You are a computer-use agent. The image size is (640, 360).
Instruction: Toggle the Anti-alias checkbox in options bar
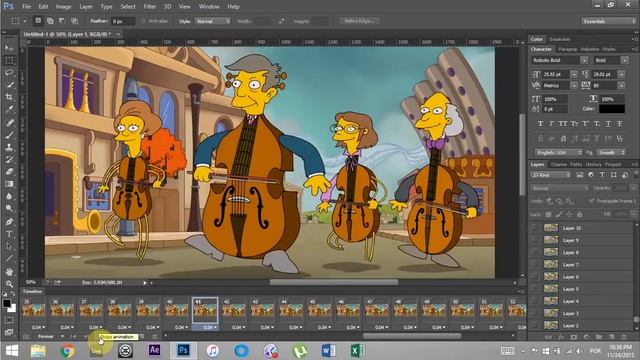click(143, 21)
